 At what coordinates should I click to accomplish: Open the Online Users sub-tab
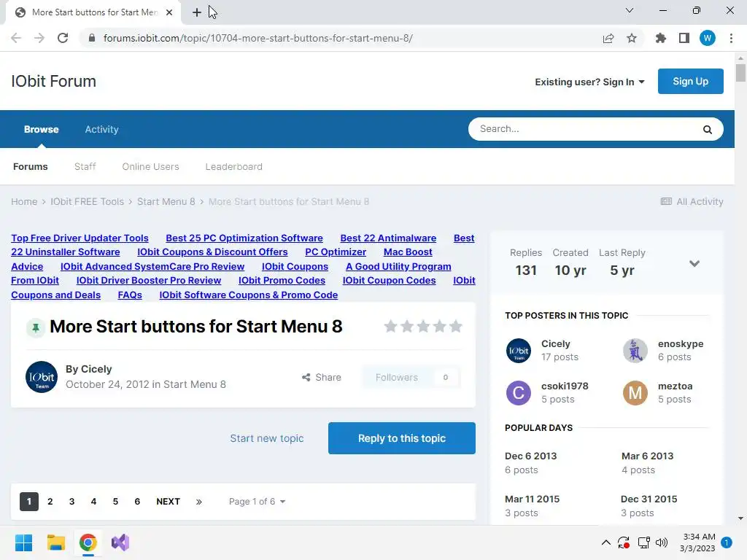pyautogui.click(x=150, y=167)
